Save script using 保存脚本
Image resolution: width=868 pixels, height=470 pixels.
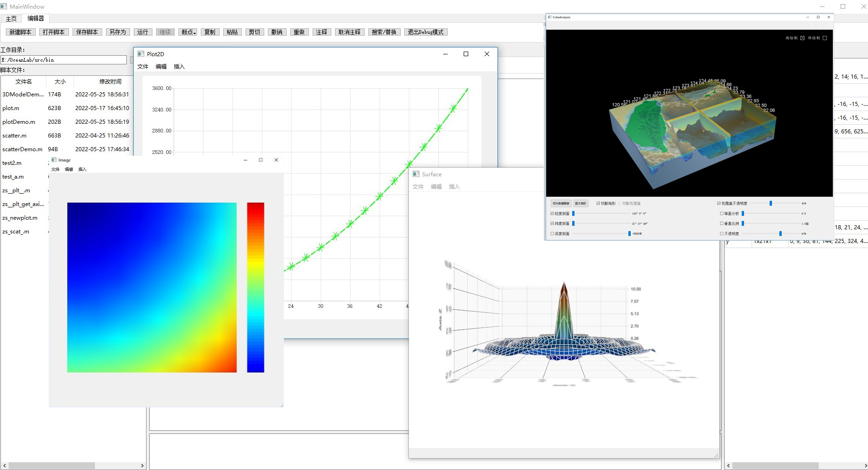(87, 32)
